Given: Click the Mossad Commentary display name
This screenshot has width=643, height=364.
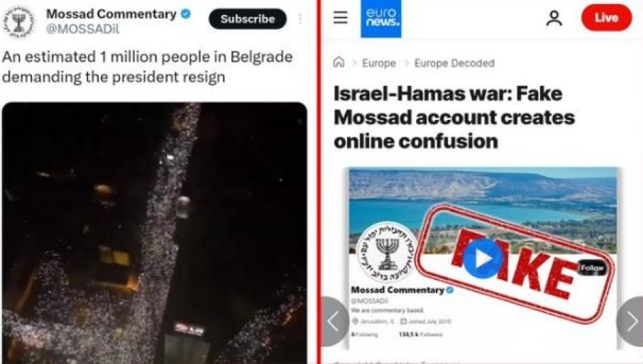Looking at the screenshot, I should tap(111, 13).
